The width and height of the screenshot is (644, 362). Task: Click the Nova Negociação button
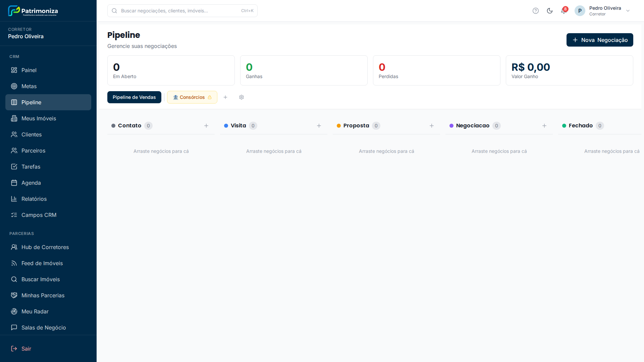tap(599, 40)
